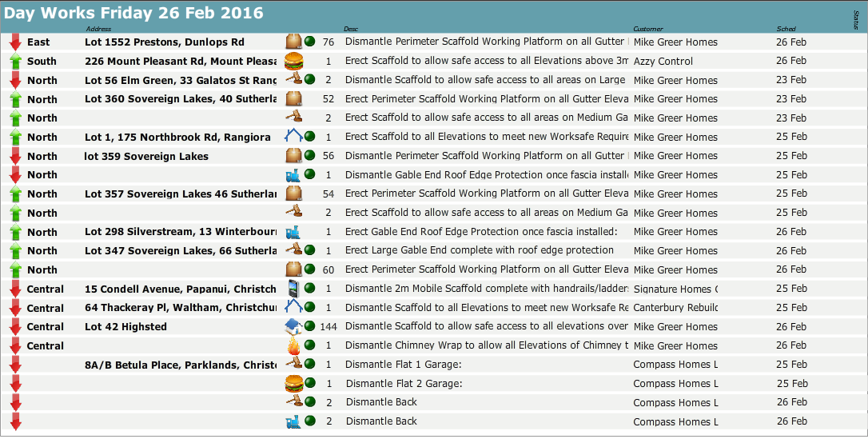Click the green dot in 8A/B Betula Place row
The width and height of the screenshot is (868, 439).
click(310, 365)
